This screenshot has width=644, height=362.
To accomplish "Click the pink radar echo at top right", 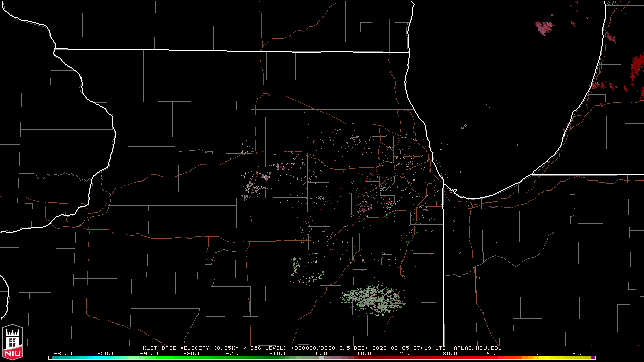I will pyautogui.click(x=544, y=27).
